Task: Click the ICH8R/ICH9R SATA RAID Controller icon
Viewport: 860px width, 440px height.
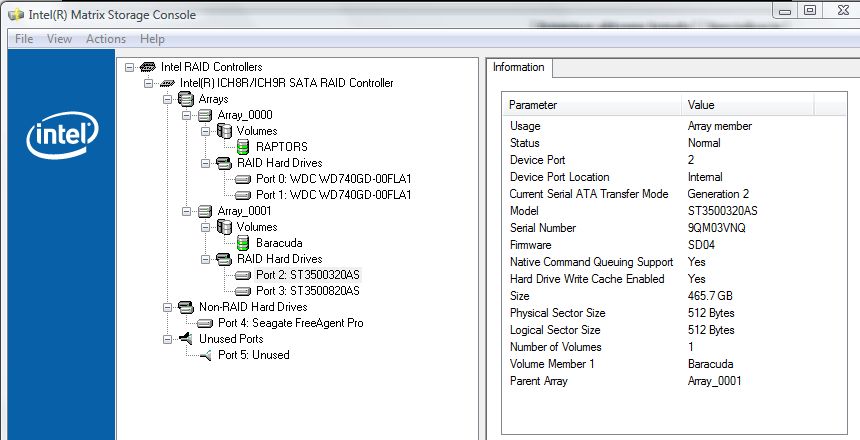Action: pos(167,83)
